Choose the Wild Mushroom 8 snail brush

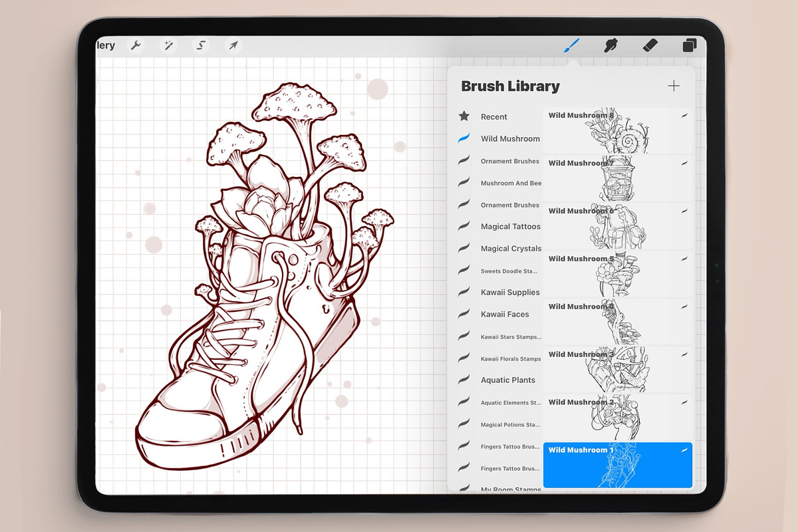point(618,130)
